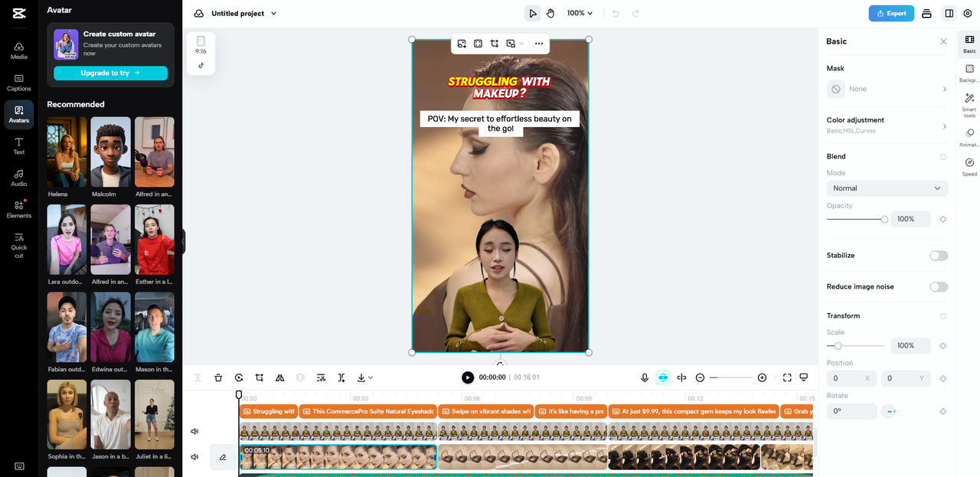Open the Speed tab
This screenshot has width=980, height=477.
[x=969, y=167]
